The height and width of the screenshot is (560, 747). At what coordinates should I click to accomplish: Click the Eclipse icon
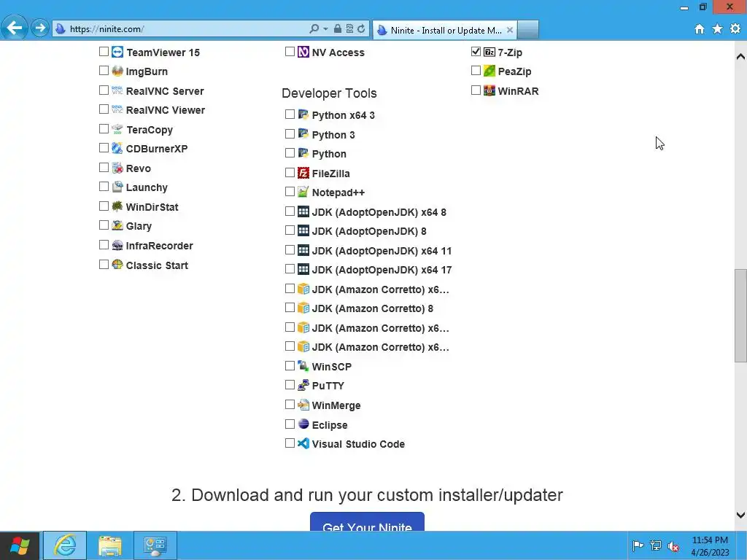point(303,424)
